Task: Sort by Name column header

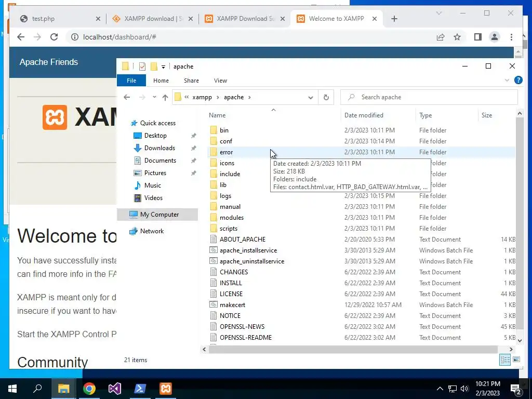Action: (273, 115)
